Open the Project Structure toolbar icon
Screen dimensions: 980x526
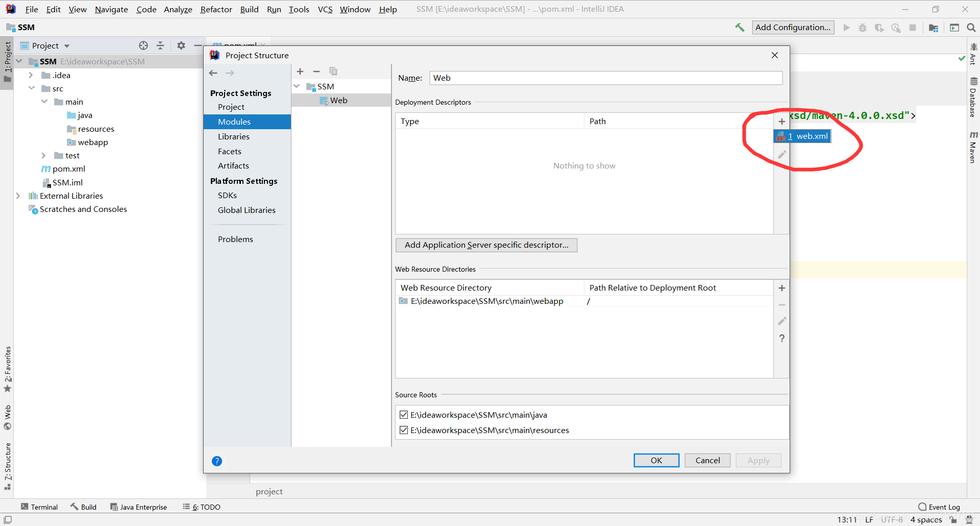point(934,28)
